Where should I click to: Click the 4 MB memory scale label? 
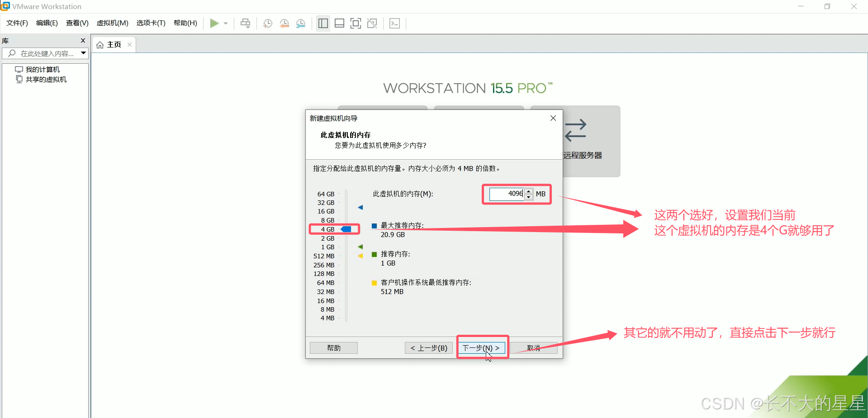click(327, 318)
